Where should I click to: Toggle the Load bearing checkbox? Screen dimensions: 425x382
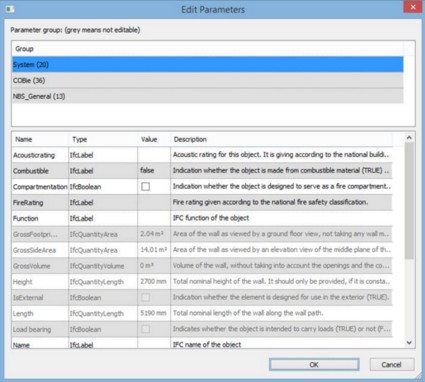(145, 329)
